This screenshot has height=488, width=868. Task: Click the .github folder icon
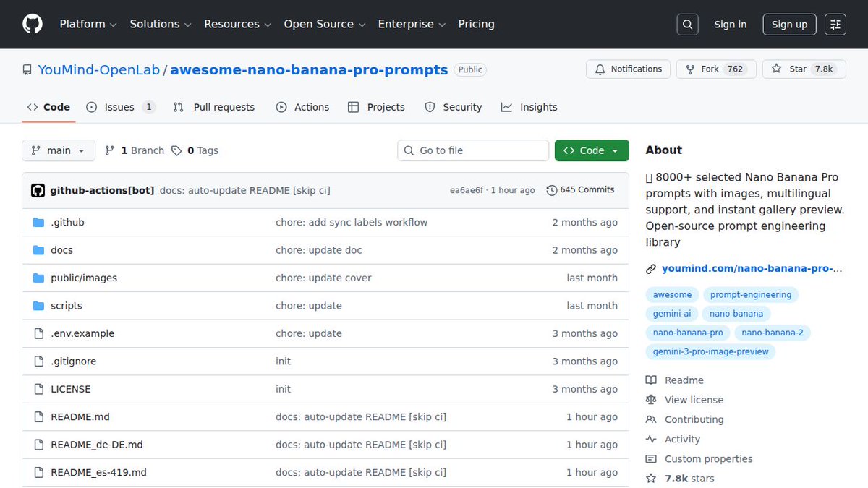[39, 223]
